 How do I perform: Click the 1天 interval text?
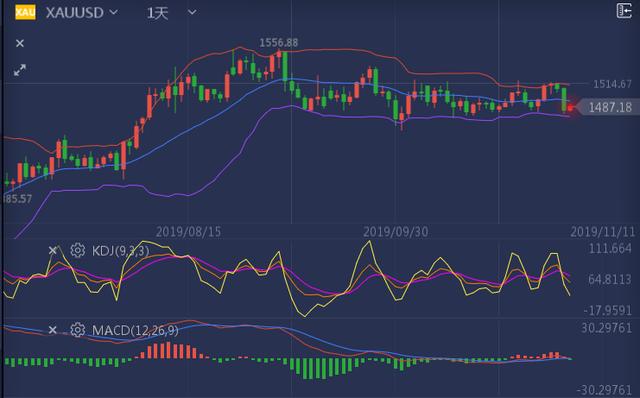point(157,13)
